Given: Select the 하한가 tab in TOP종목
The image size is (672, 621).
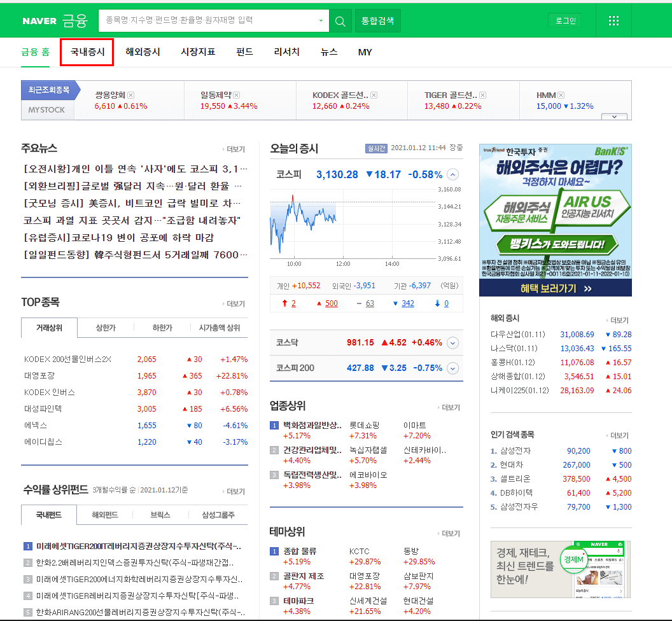Looking at the screenshot, I should [x=162, y=328].
